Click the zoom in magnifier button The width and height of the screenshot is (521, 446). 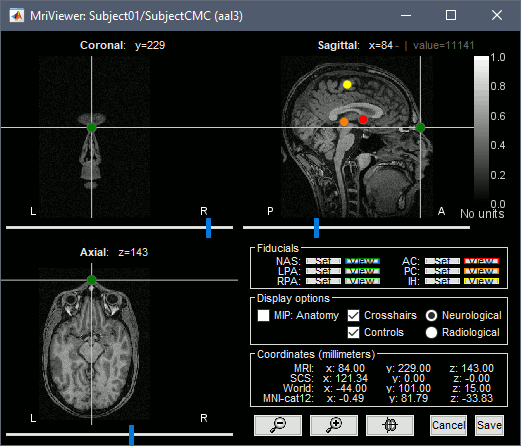(x=334, y=425)
